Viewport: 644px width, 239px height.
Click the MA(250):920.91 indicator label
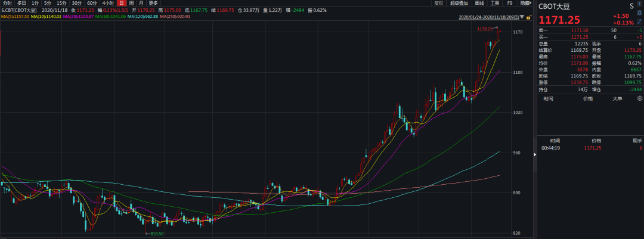coord(175,17)
